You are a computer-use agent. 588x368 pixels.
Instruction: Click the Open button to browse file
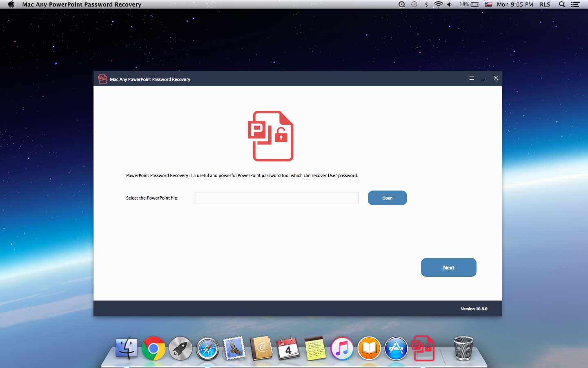tap(388, 198)
